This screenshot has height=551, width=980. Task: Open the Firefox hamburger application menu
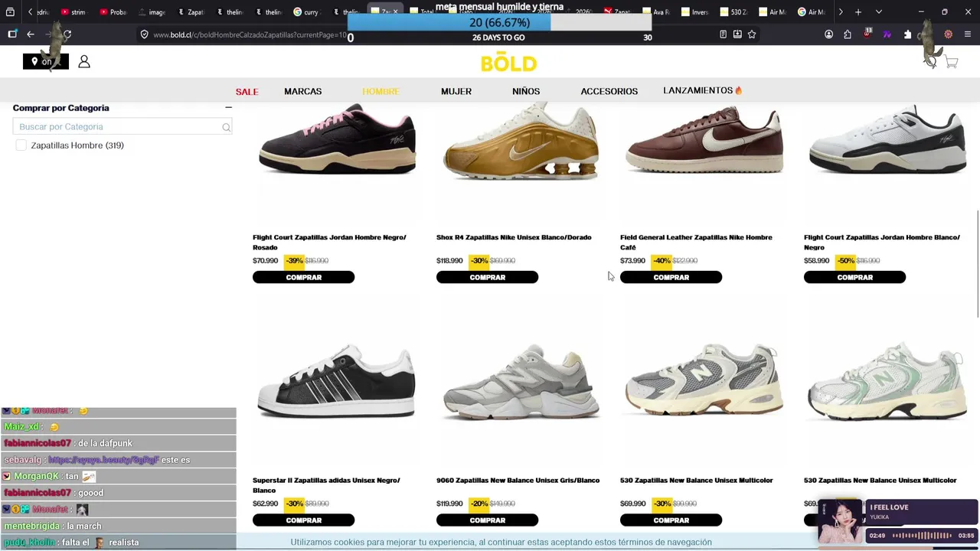(968, 34)
